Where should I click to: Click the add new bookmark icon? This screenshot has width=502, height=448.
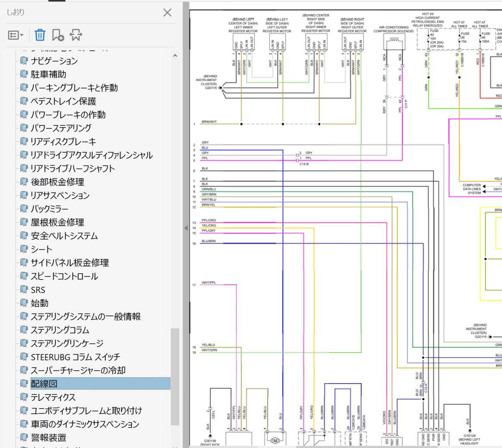tap(58, 35)
